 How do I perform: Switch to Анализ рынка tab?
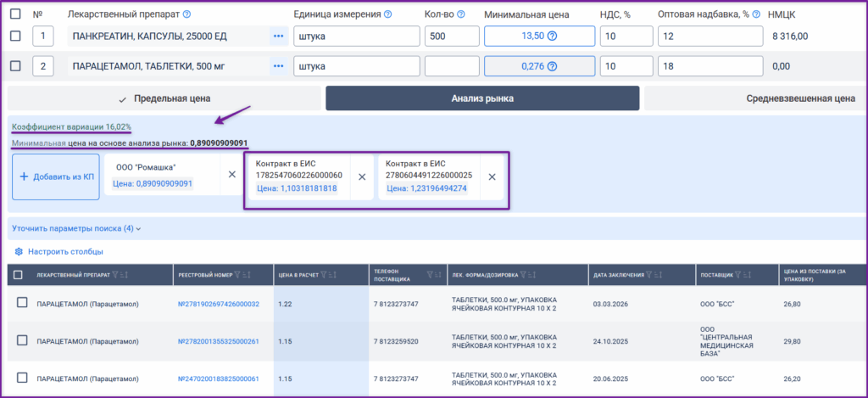click(482, 98)
